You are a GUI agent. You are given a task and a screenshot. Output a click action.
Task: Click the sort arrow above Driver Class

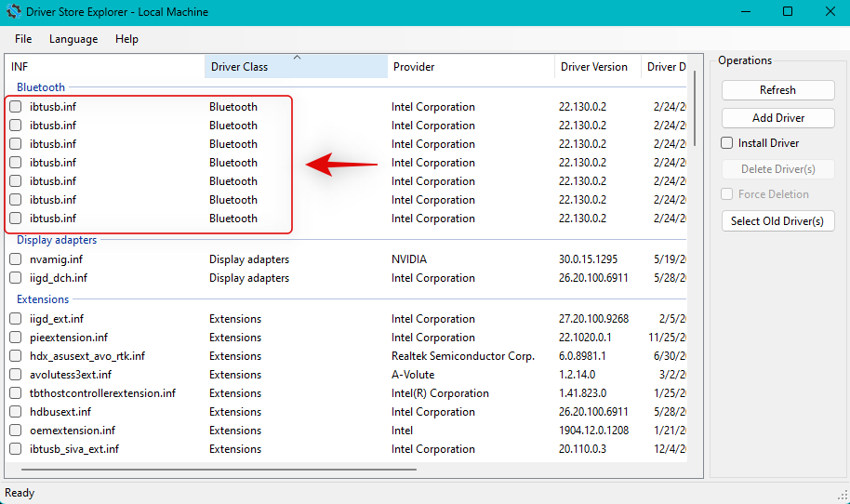(297, 57)
